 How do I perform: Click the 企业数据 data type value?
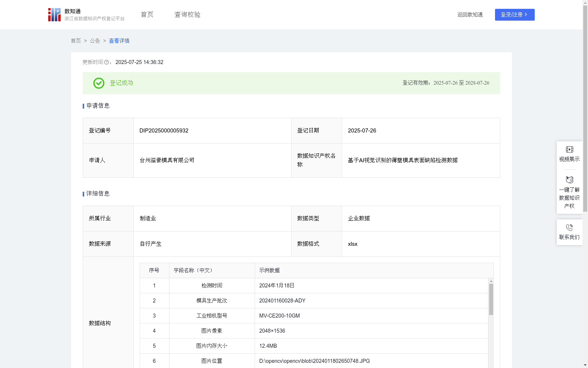point(359,219)
